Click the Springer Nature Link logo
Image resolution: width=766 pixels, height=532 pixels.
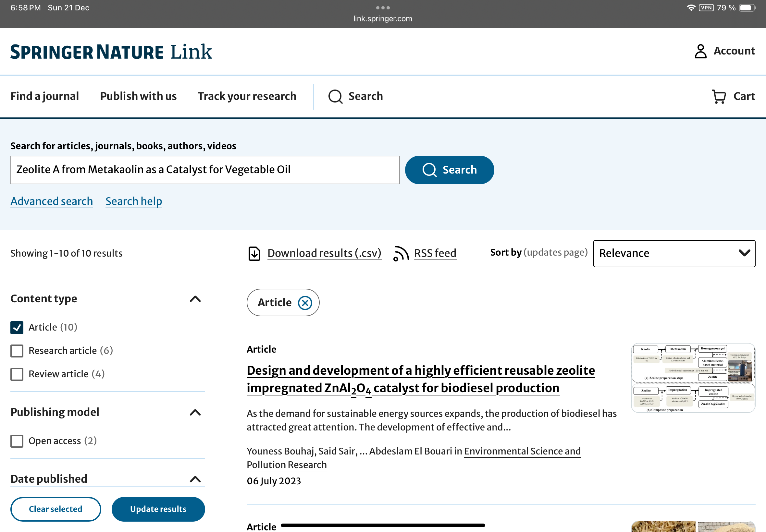(111, 52)
